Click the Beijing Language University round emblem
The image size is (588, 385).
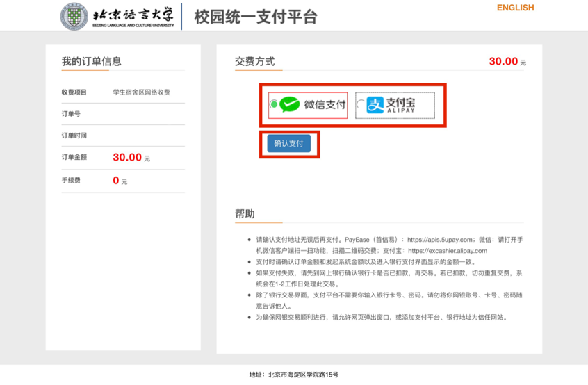point(74,17)
